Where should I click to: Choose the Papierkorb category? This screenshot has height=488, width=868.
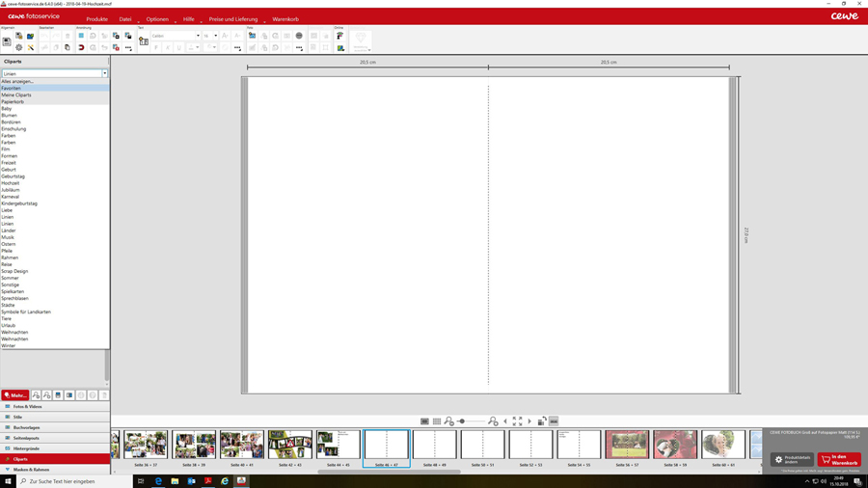pos(54,102)
